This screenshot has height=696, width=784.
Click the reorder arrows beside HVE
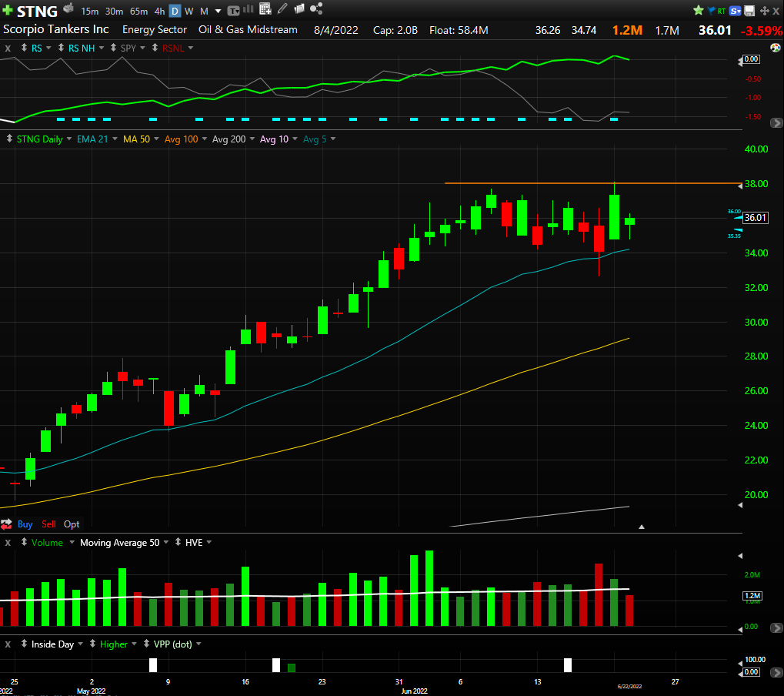pyautogui.click(x=178, y=542)
